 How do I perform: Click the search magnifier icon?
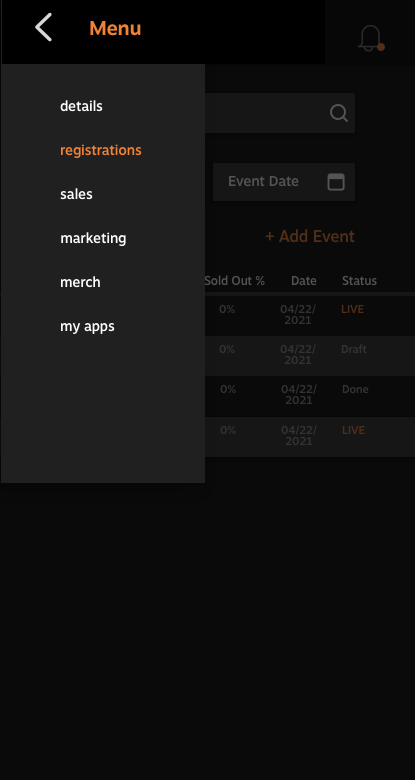339,113
